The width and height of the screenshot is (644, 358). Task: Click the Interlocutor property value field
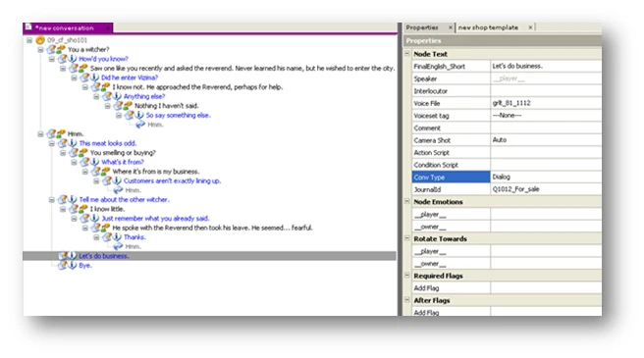(x=546, y=91)
